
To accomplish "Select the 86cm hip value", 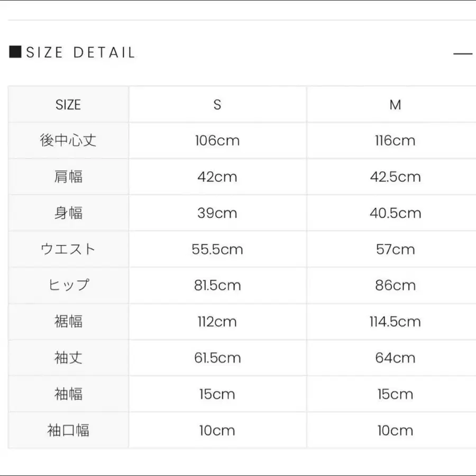I will [x=395, y=286].
